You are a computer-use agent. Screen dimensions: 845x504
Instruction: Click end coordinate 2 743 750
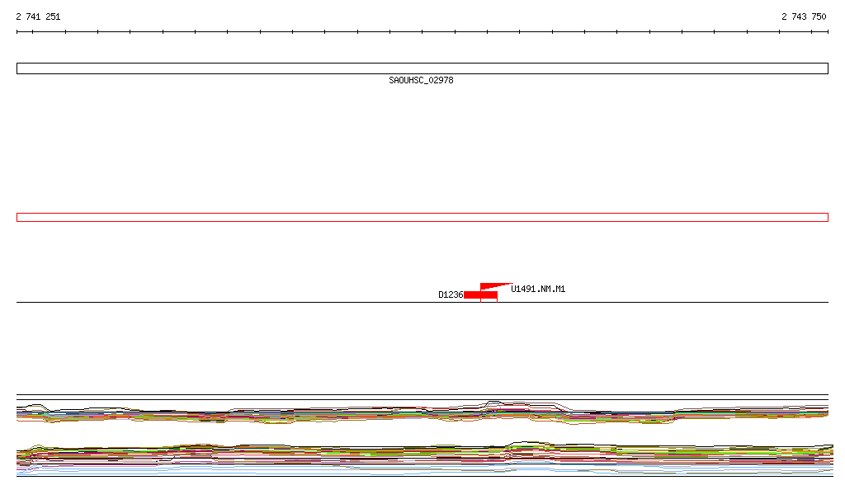point(804,16)
